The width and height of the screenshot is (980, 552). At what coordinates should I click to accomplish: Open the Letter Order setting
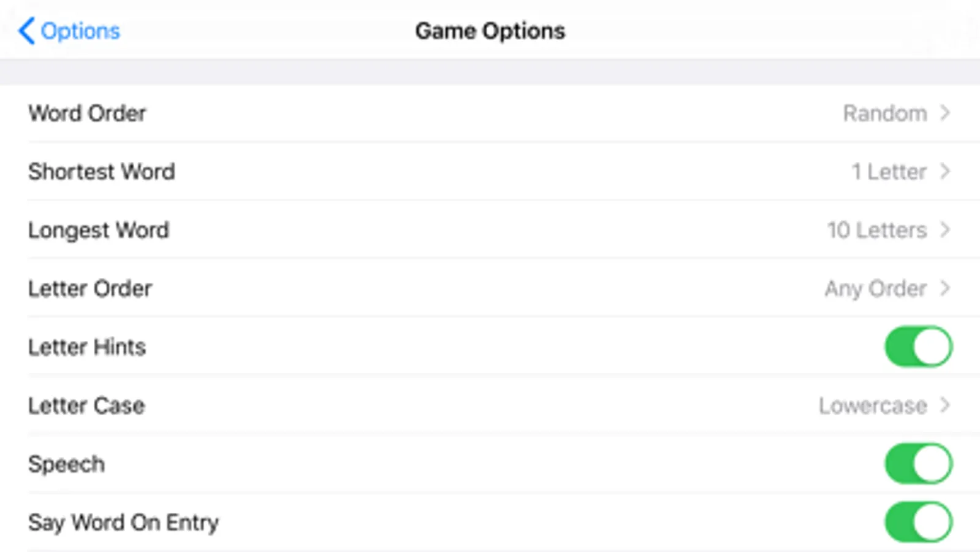coord(90,288)
